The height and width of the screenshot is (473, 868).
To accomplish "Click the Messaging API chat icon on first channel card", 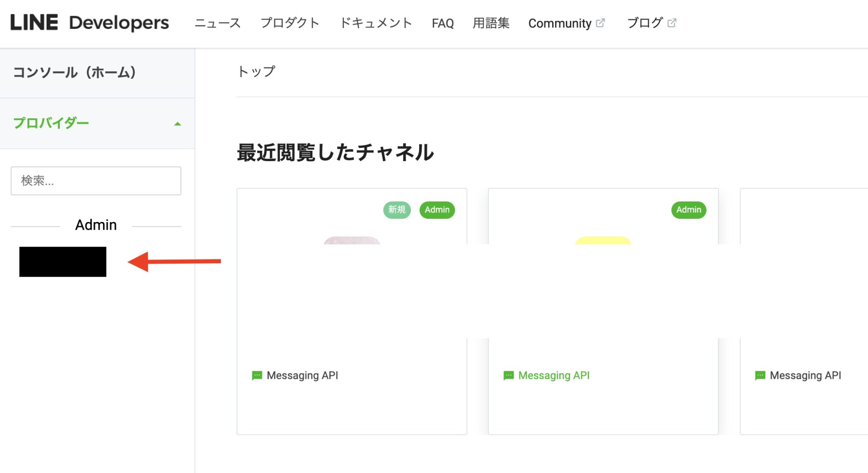I will point(257,375).
